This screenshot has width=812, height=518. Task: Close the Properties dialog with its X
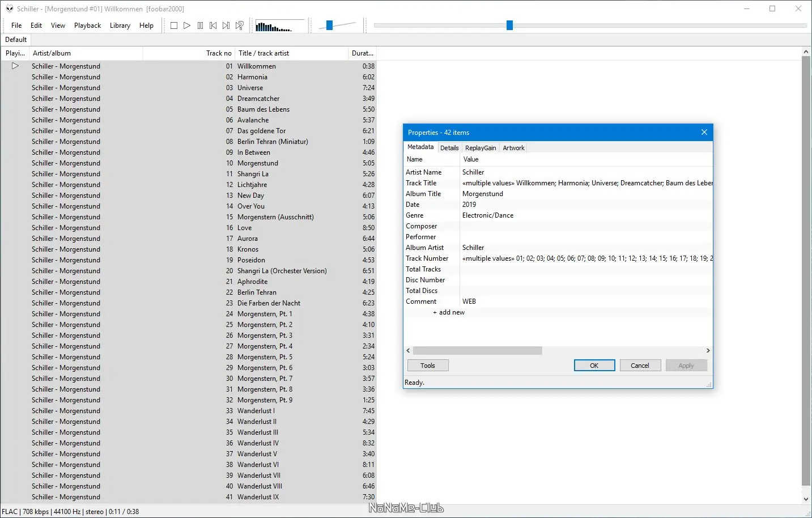pyautogui.click(x=704, y=132)
